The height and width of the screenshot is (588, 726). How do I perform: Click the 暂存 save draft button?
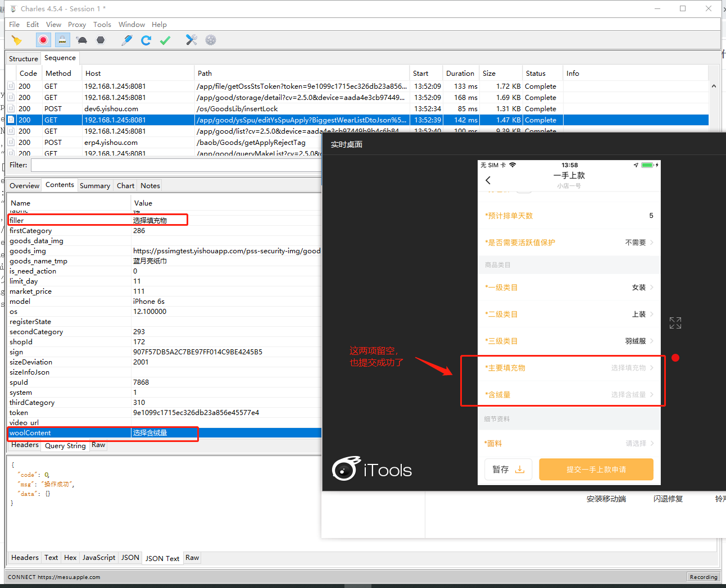click(x=508, y=470)
